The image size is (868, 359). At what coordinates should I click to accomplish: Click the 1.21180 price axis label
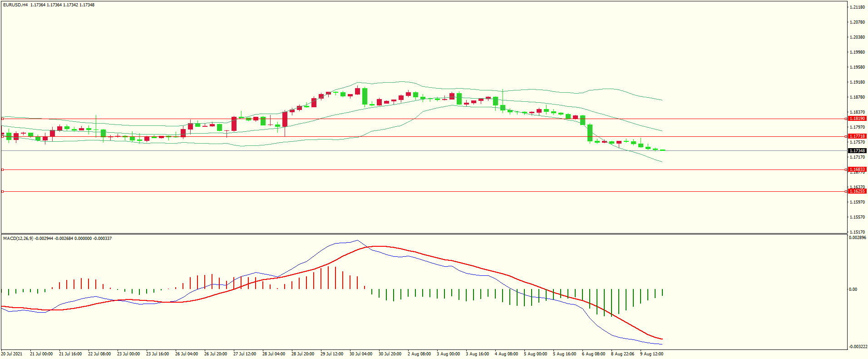click(857, 7)
